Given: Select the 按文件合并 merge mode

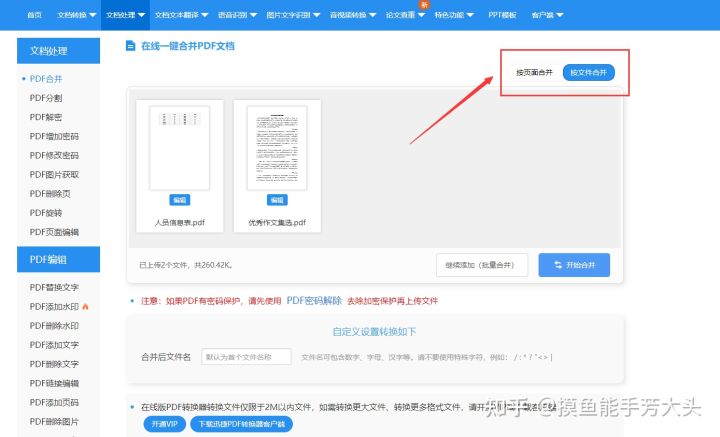Looking at the screenshot, I should [x=589, y=73].
